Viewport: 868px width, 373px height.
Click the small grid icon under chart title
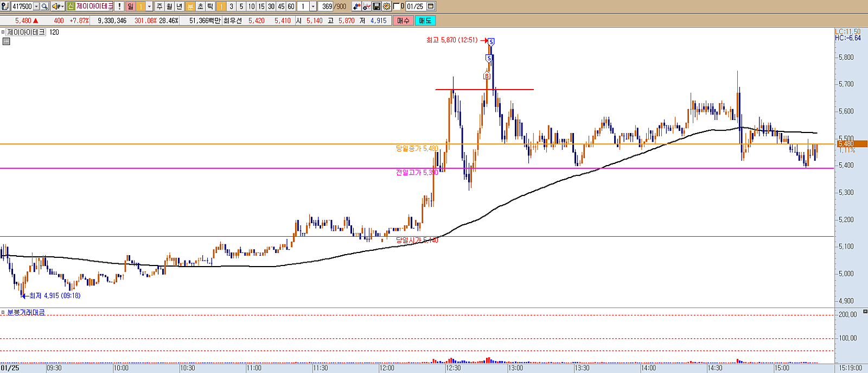point(6,41)
